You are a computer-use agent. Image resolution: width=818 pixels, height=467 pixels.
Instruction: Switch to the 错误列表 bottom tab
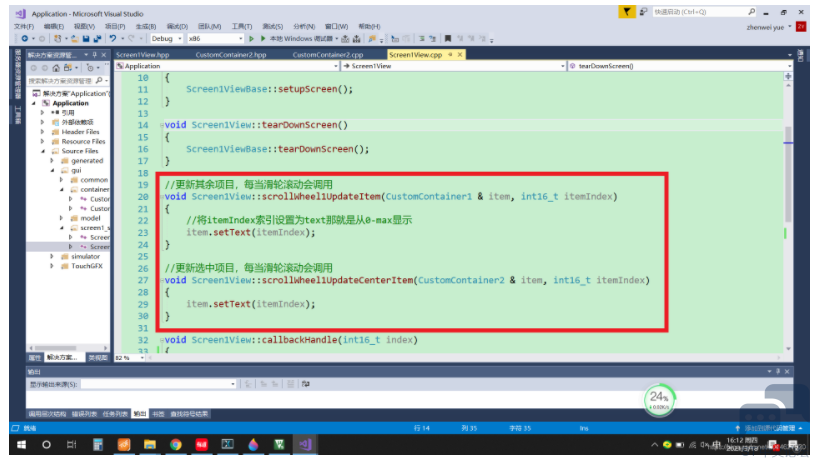(83, 413)
